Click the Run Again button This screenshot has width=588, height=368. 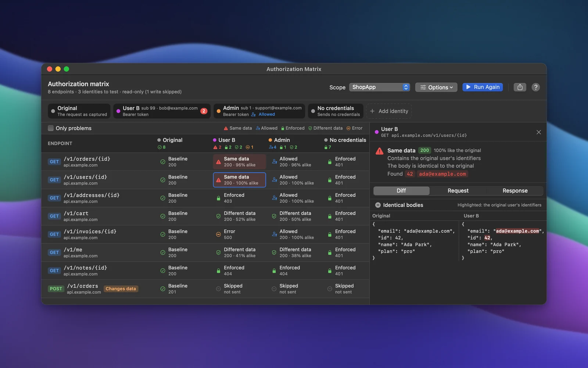point(483,87)
